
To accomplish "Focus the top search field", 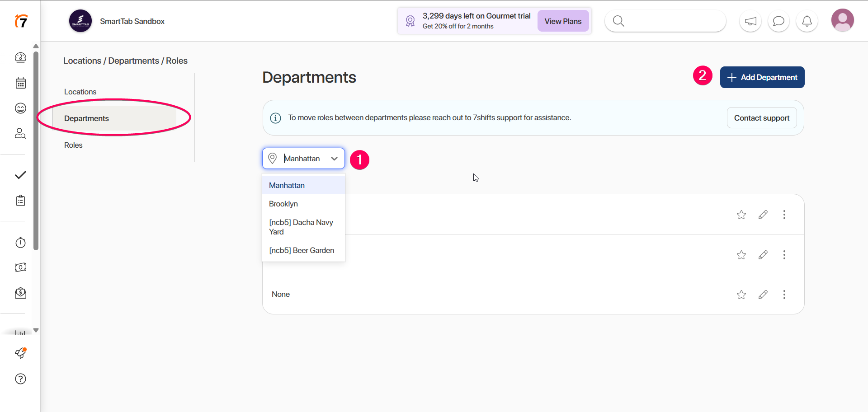I will click(671, 21).
